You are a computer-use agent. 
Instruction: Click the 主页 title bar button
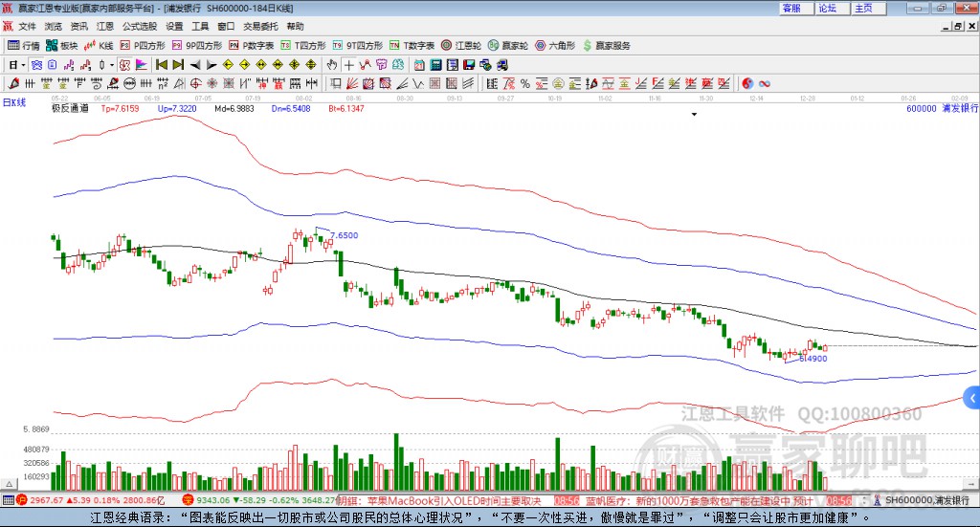tap(867, 8)
